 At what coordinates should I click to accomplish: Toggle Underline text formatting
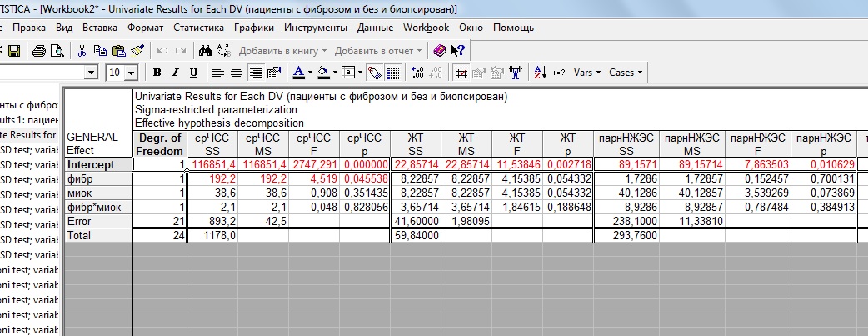(x=194, y=73)
